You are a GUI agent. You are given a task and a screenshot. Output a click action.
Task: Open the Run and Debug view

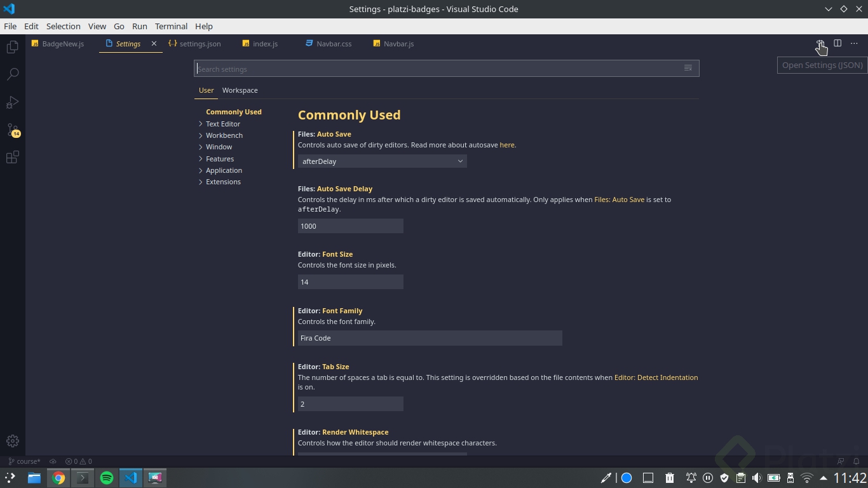click(12, 102)
